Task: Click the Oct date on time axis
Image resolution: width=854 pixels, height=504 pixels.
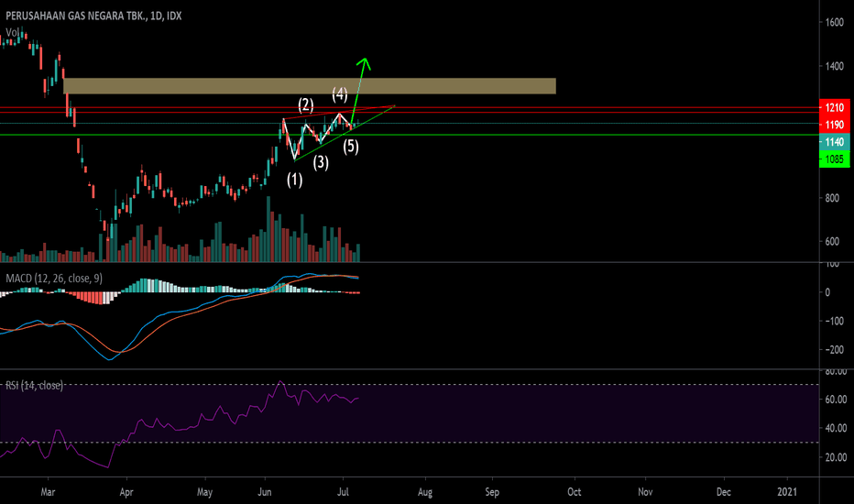Action: (x=574, y=492)
